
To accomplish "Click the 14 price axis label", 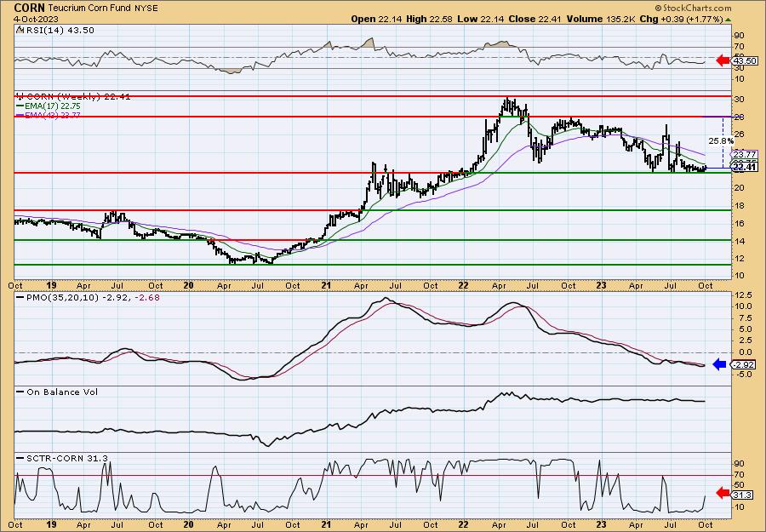I will pos(739,241).
